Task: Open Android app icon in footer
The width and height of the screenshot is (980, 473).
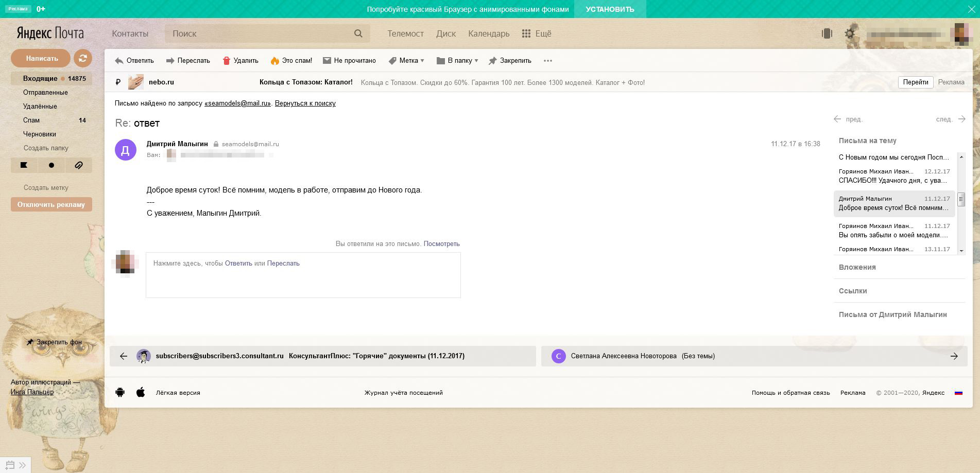Action: tap(120, 393)
